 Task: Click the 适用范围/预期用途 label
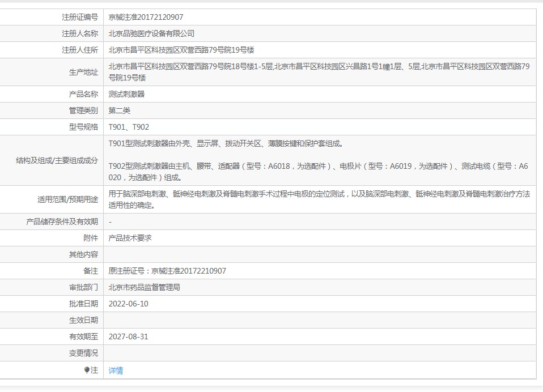[x=68, y=199]
